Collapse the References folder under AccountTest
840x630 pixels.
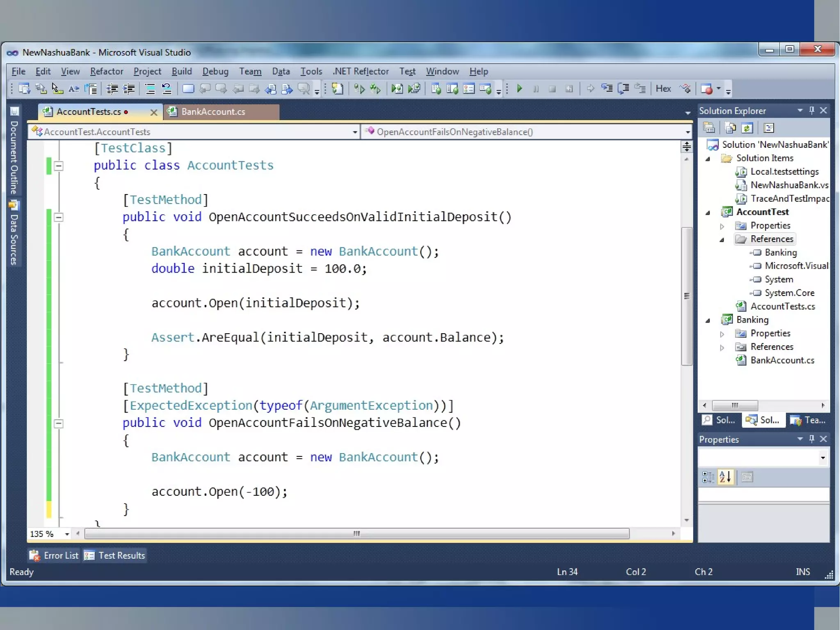[x=722, y=240]
